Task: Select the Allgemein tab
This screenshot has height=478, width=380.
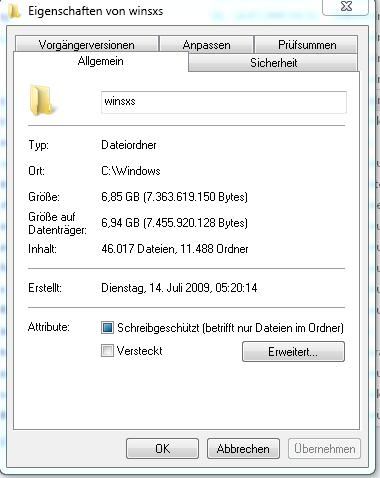Action: tap(101, 61)
